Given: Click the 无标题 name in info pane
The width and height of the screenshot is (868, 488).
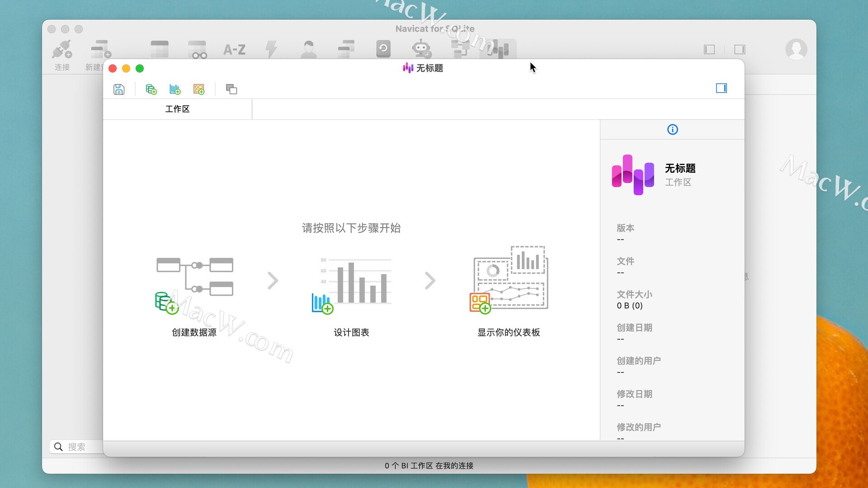Looking at the screenshot, I should [x=680, y=169].
